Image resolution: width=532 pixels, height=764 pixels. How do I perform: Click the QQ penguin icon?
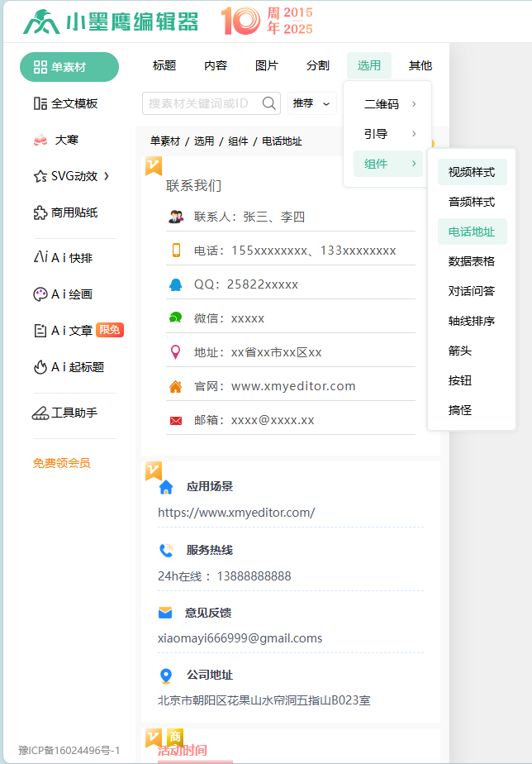[176, 284]
